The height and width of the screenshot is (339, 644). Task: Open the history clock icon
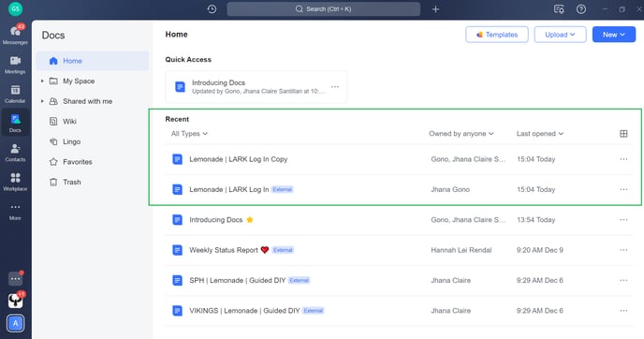pyautogui.click(x=212, y=9)
